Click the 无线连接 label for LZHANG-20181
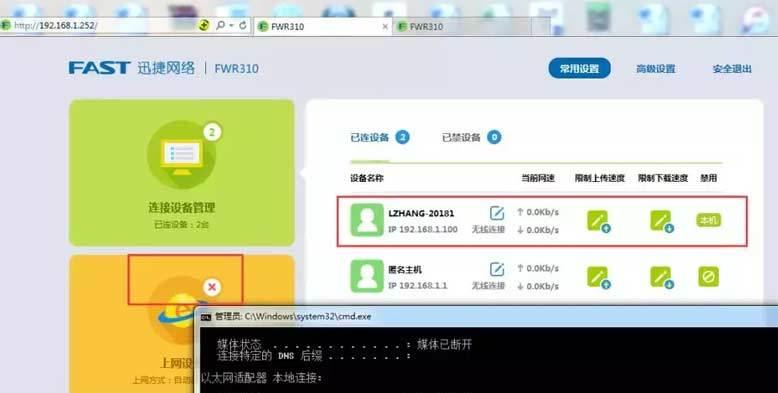The image size is (778, 393). (x=488, y=229)
